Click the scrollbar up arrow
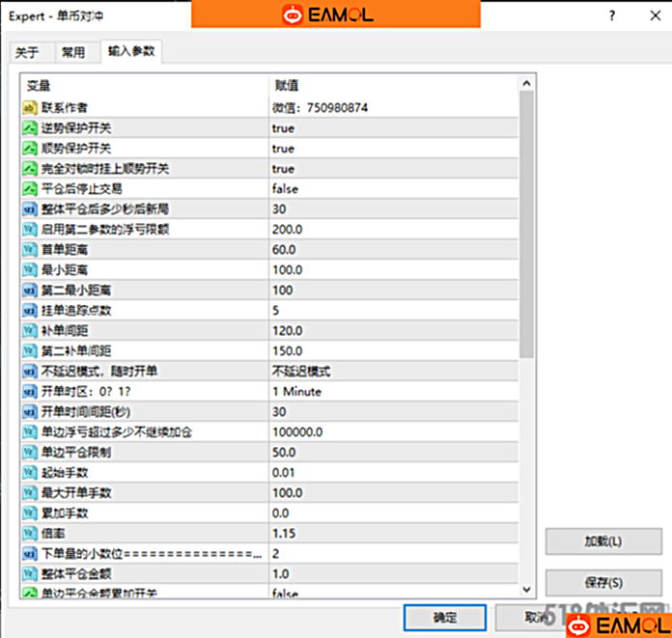This screenshot has width=672, height=638. click(x=527, y=83)
